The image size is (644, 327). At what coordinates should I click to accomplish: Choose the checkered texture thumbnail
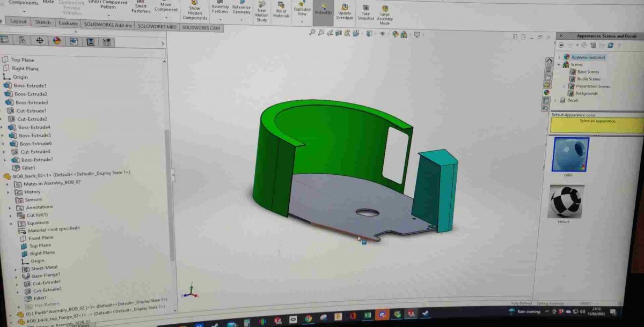566,202
